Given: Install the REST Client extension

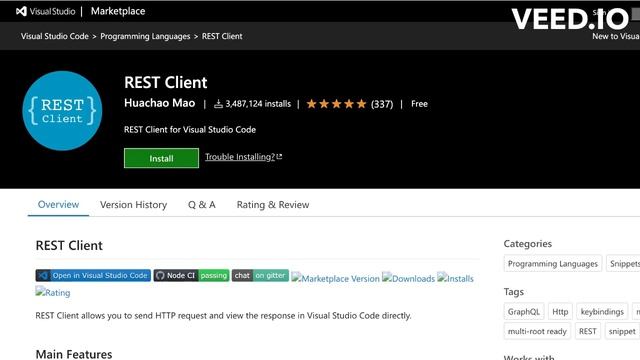Looking at the screenshot, I should (161, 158).
